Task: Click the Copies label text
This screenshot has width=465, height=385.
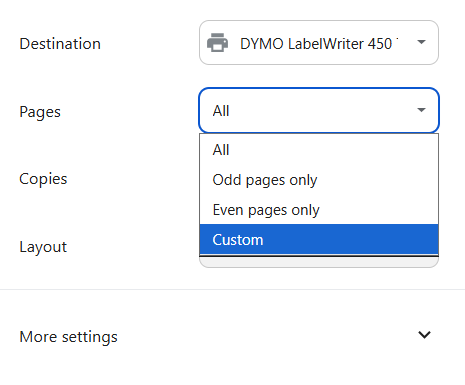Action: [43, 179]
